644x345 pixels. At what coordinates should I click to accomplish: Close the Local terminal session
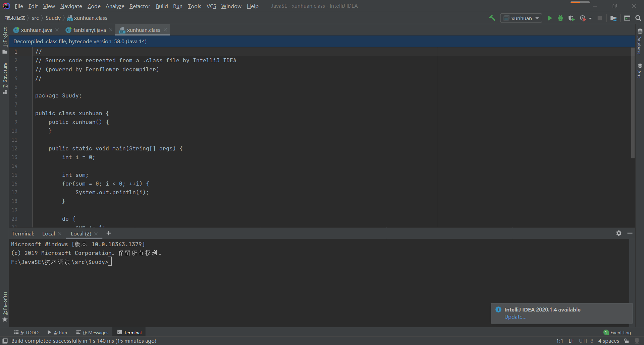pyautogui.click(x=60, y=234)
